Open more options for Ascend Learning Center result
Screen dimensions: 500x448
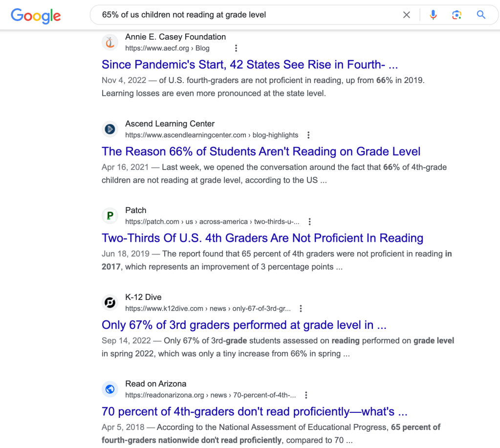point(308,135)
